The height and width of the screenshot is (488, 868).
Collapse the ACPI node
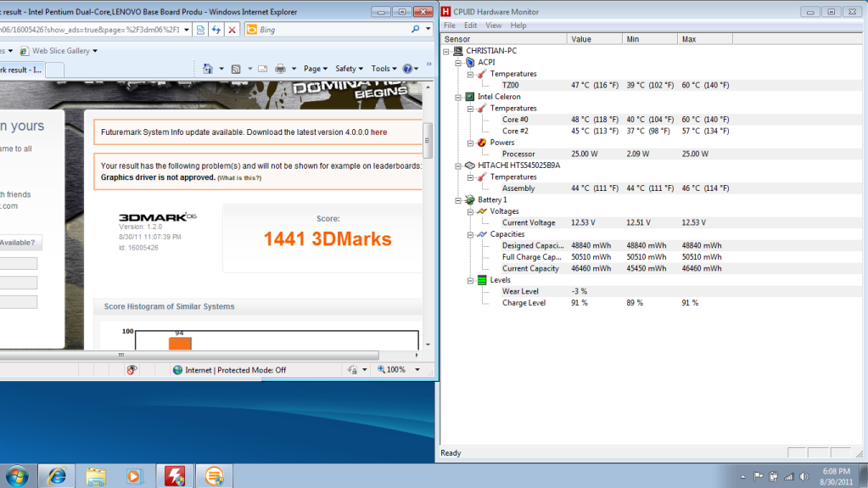click(458, 63)
